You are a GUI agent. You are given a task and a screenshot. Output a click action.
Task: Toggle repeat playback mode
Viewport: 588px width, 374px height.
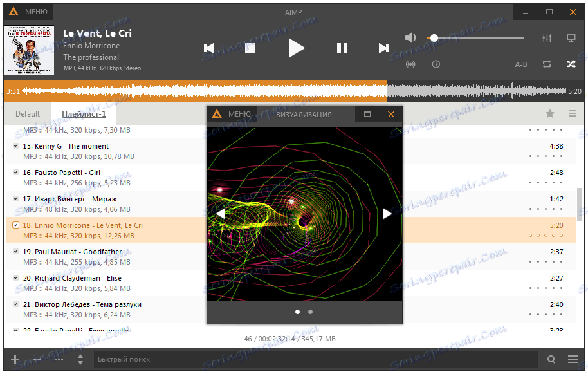(547, 64)
